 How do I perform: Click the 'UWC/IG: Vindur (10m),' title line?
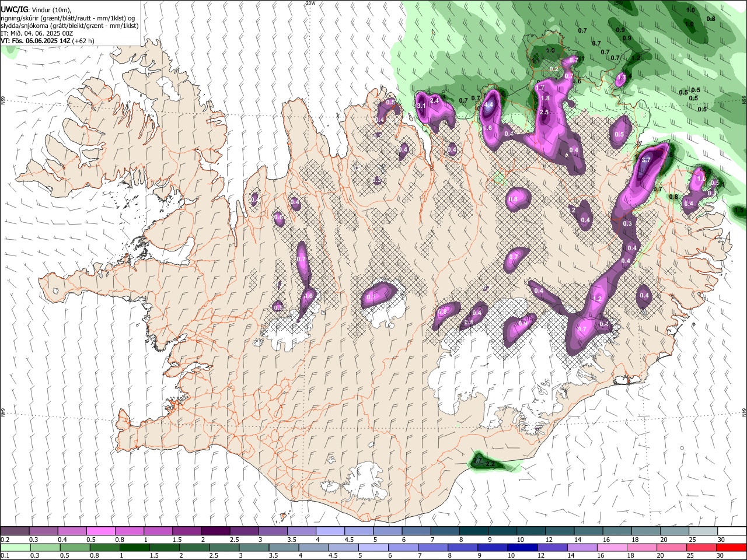[36, 9]
